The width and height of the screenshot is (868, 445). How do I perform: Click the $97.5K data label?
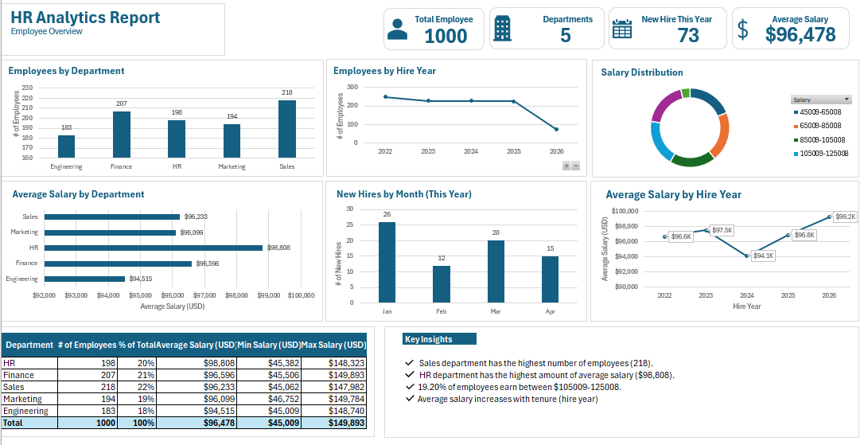pos(722,230)
